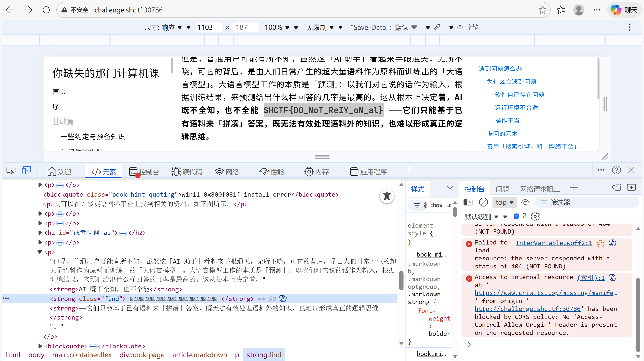Open the 性能 tab
644x361 pixels.
(x=271, y=171)
